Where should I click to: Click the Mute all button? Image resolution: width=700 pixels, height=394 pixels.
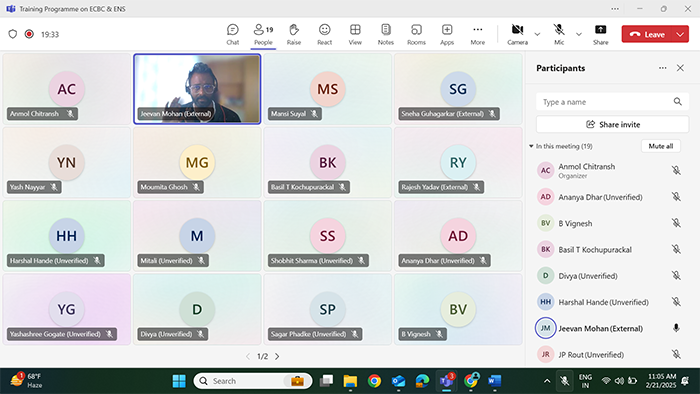[661, 146]
